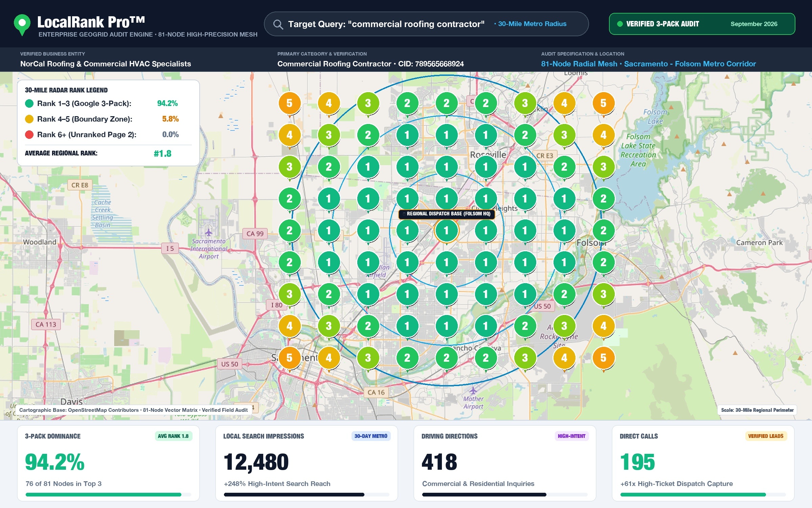Click the Verified 3-Pack Audit badge
Viewport: 812px width, 508px height.
[x=702, y=24]
